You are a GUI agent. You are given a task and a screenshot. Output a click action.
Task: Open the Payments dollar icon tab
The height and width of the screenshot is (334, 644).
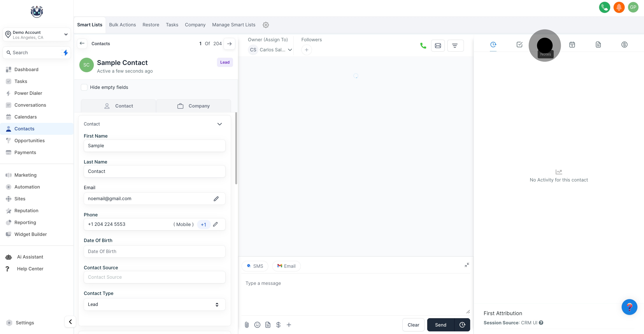624,45
